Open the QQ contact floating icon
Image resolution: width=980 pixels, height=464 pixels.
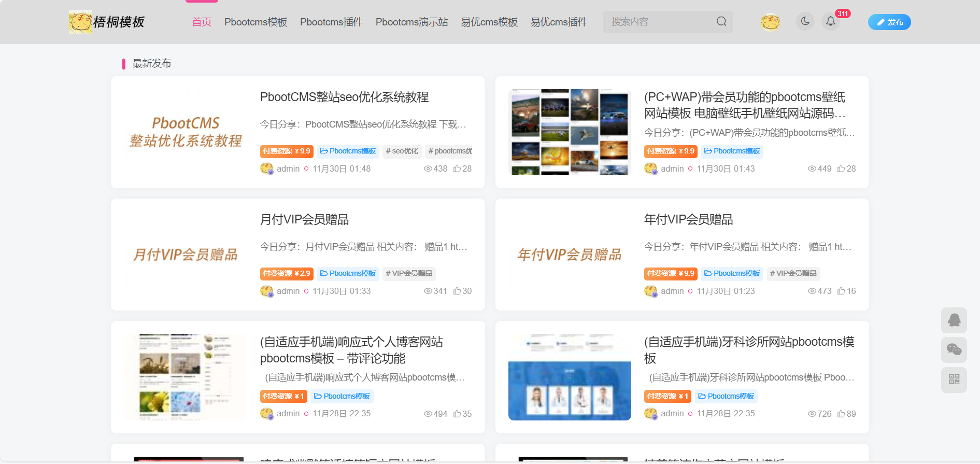[954, 320]
